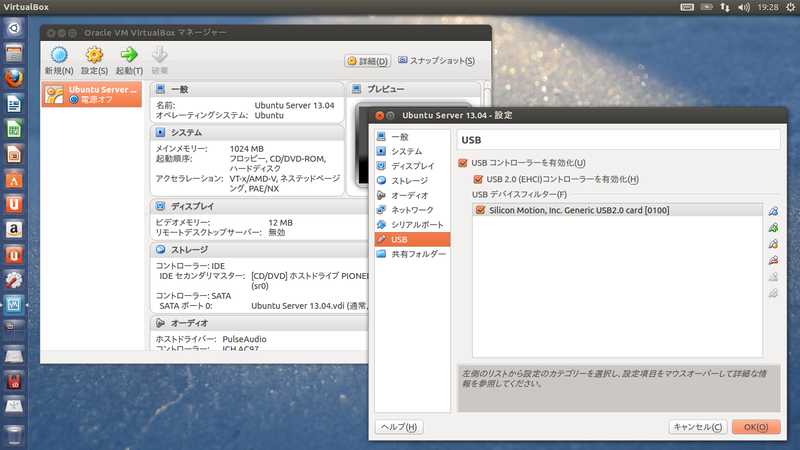This screenshot has height=450, width=800.
Task: Start the VM with 起動(T)
Action: click(x=129, y=61)
